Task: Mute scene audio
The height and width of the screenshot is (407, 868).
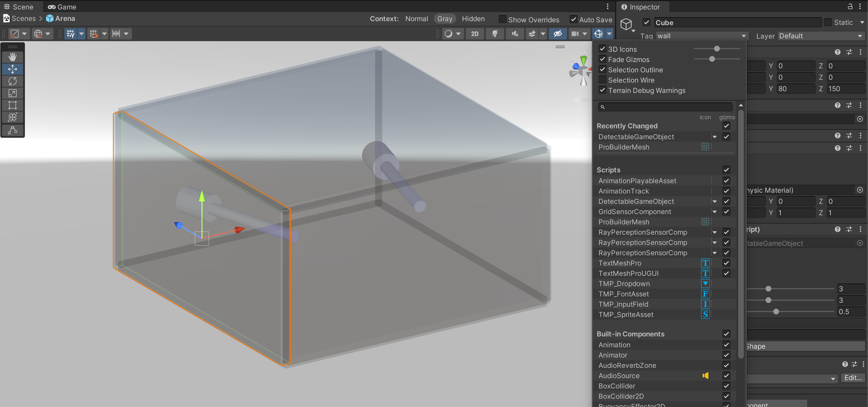Action: coord(514,34)
